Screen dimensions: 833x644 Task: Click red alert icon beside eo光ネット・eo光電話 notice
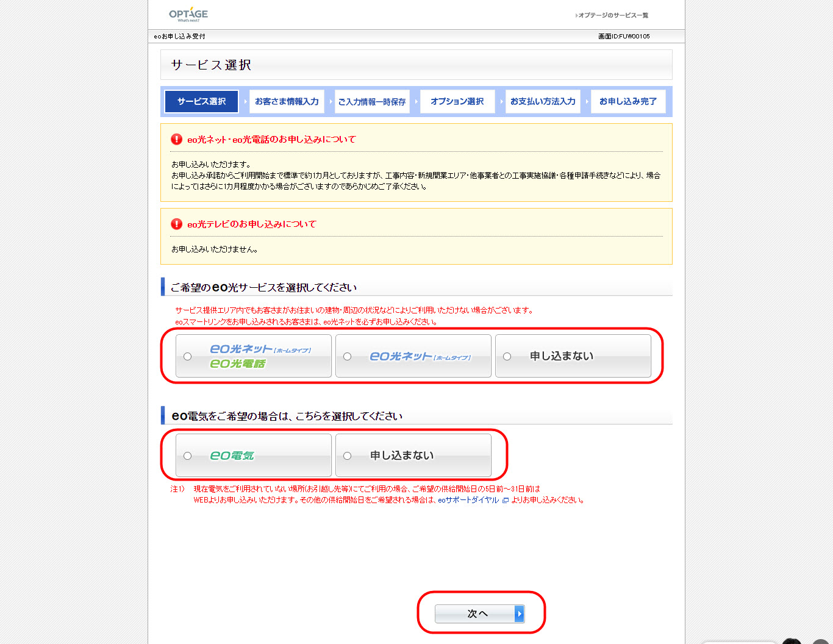[177, 139]
